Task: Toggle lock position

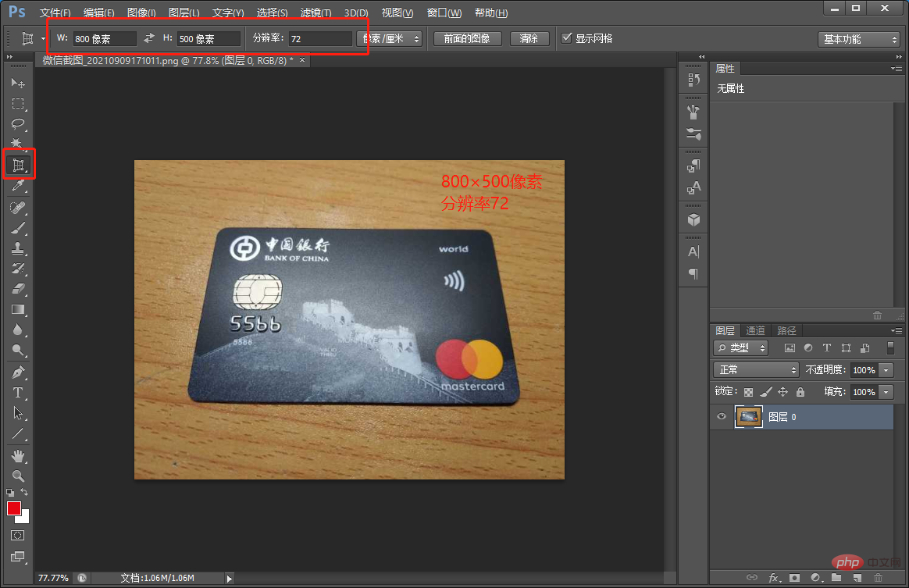Action: pos(782,392)
